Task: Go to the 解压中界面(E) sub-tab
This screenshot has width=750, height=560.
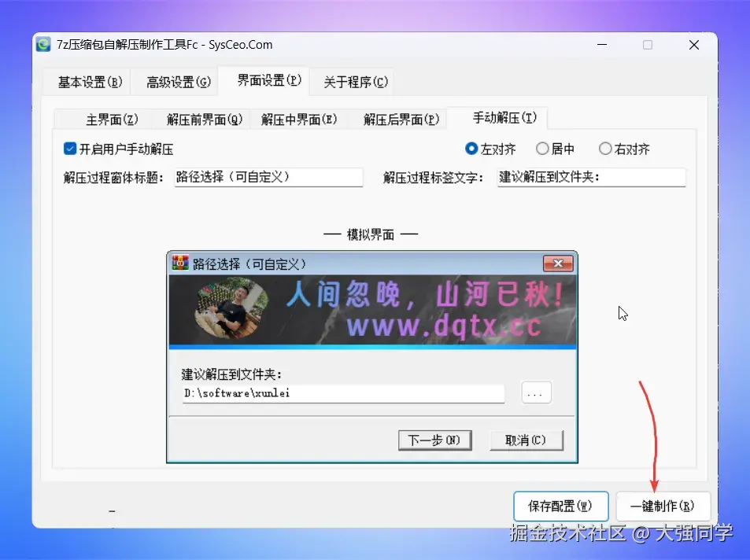Action: [299, 119]
